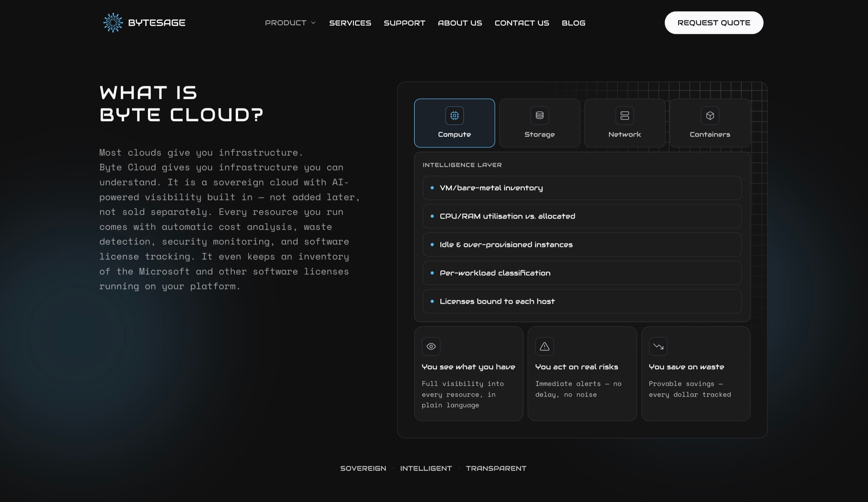The height and width of the screenshot is (502, 868).
Task: Click the downward trend arrow icon
Action: [x=658, y=346]
